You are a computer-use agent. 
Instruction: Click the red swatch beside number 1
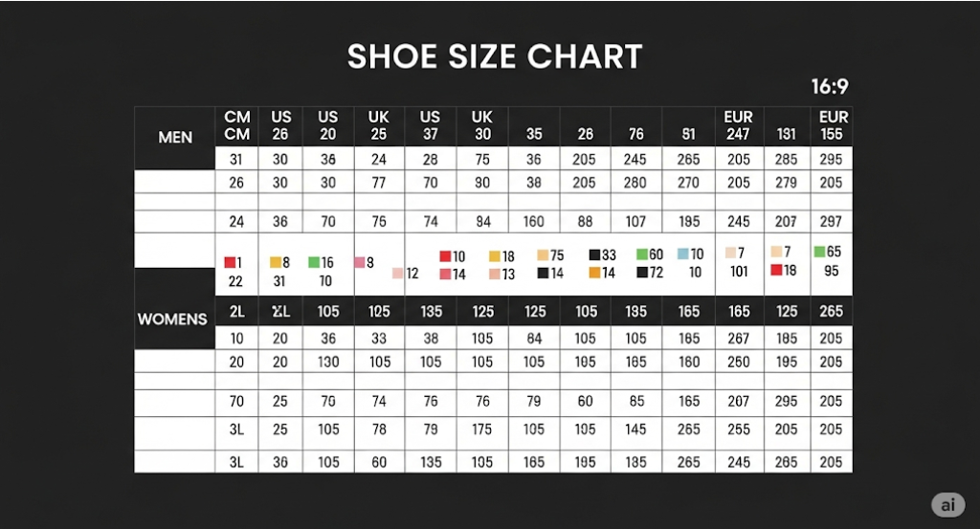click(230, 262)
